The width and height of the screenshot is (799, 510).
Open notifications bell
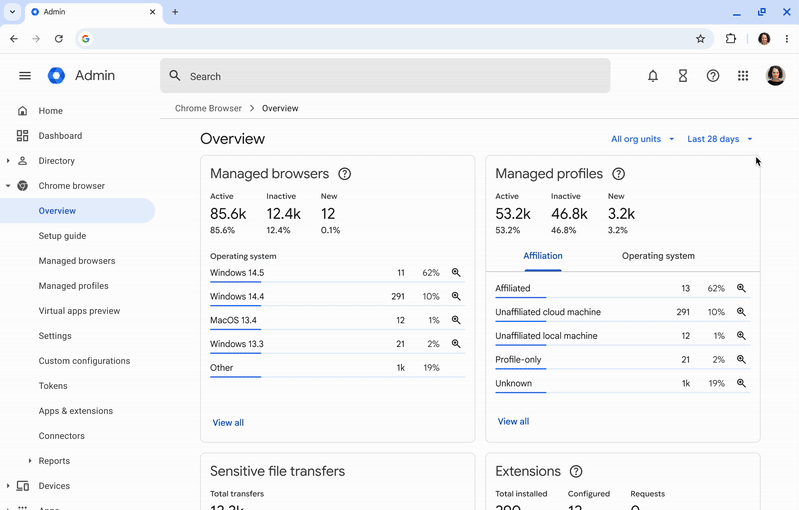pos(653,76)
